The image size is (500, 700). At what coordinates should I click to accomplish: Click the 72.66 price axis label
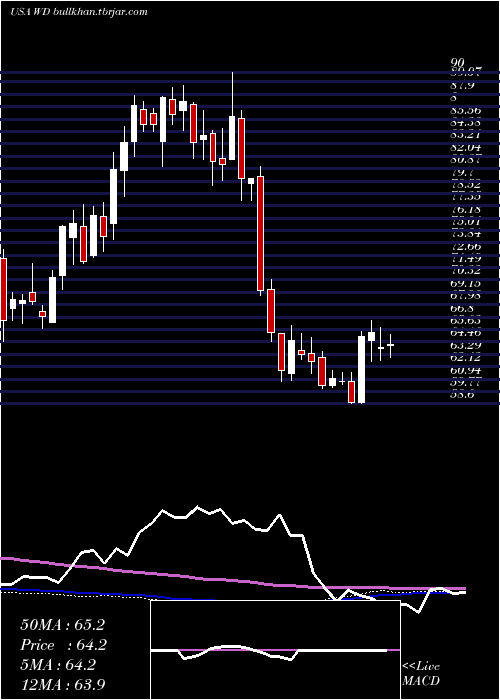pos(465,246)
